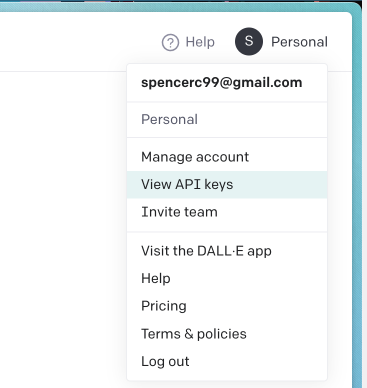Open Invite team option
The width and height of the screenshot is (367, 388).
(x=227, y=212)
